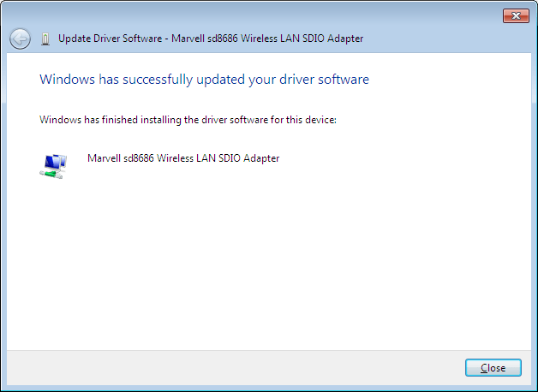Select the Marvell sd8686 device name in body
The height and width of the screenshot is (392, 538).
click(183, 158)
